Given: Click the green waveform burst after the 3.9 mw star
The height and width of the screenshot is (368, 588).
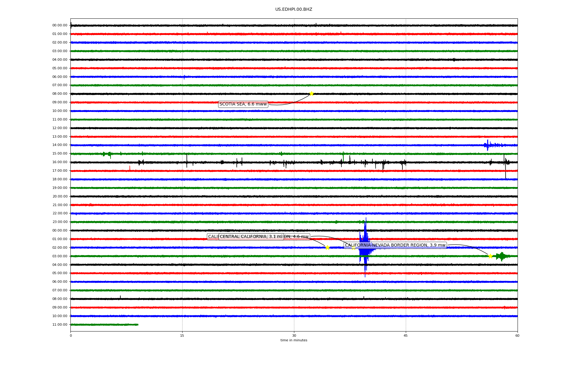Looking at the screenshot, I should tap(502, 256).
